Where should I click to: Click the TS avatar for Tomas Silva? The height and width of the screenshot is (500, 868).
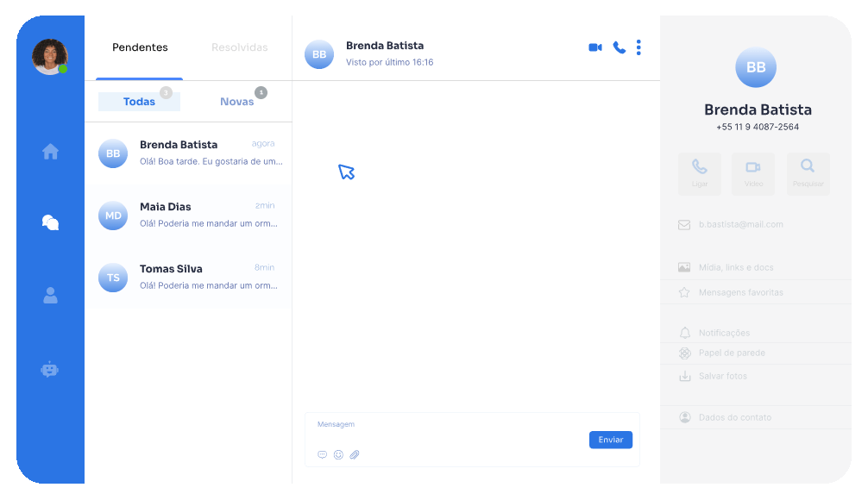[x=113, y=277]
